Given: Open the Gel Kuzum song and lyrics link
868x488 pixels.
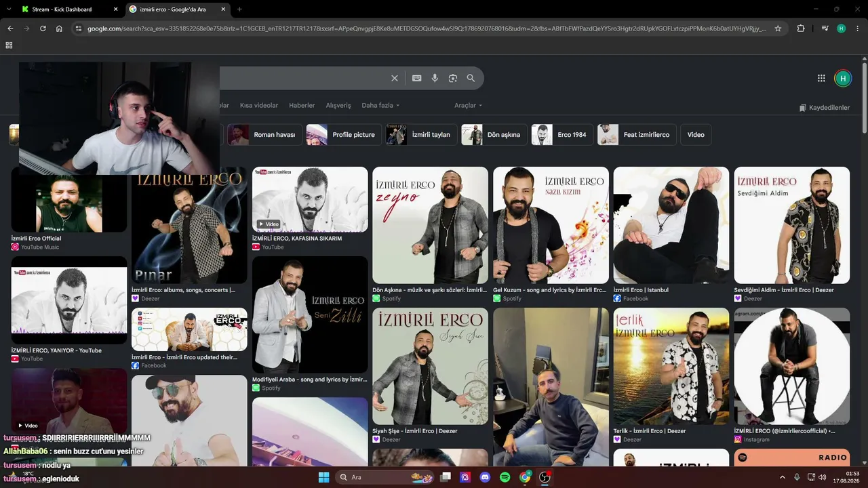Looking at the screenshot, I should click(550, 290).
